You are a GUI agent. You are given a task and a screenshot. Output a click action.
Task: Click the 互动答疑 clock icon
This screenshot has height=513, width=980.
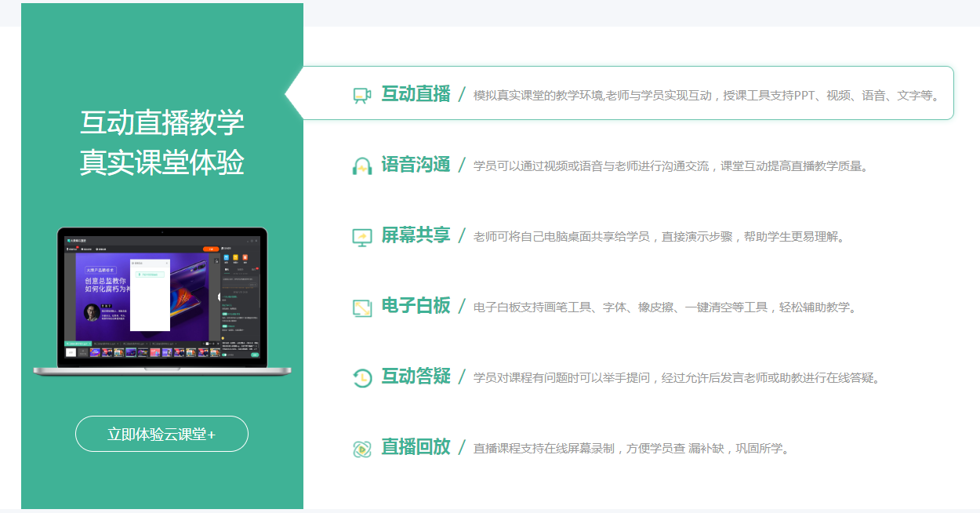361,378
